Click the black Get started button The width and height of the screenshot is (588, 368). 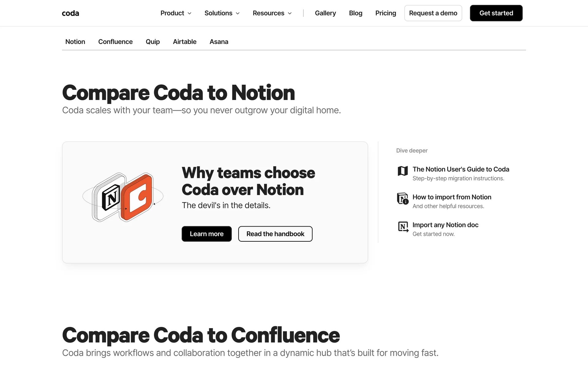pos(496,13)
